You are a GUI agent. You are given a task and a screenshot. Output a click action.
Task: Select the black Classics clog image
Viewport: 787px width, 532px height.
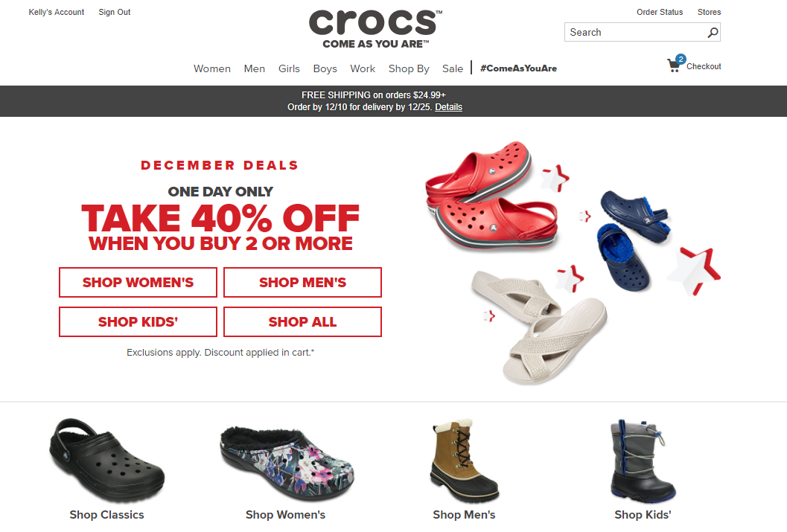coord(106,461)
